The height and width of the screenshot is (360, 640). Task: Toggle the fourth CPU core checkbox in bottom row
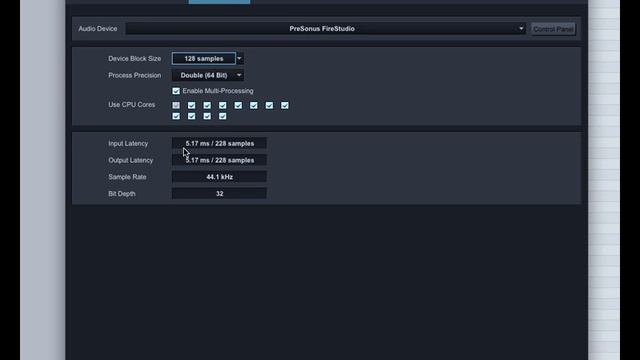click(222, 116)
